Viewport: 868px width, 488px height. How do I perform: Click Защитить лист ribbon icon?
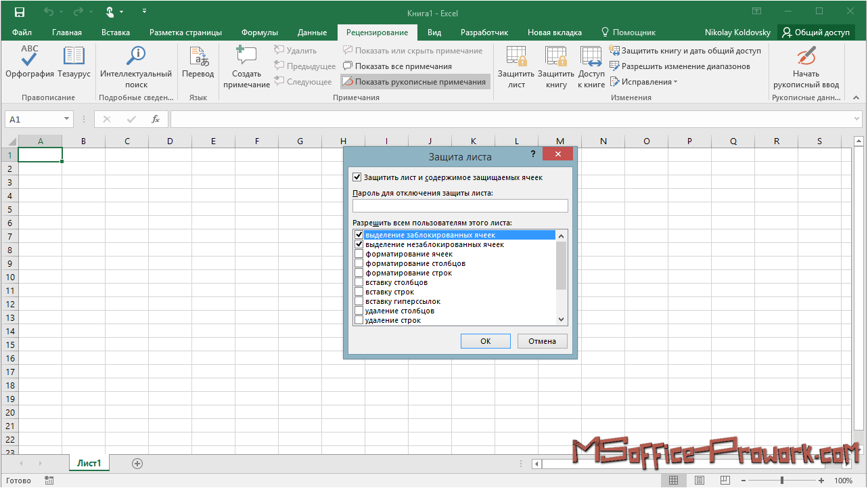[516, 57]
